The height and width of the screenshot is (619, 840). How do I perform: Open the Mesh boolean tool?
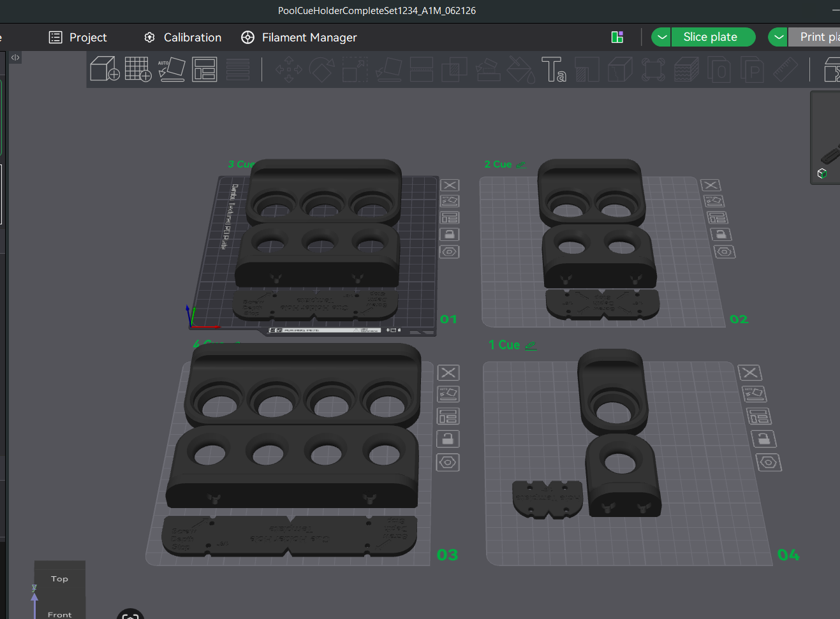(x=454, y=69)
